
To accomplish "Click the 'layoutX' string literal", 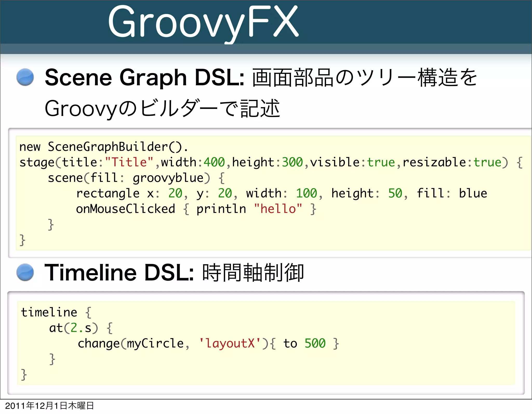I will [x=230, y=344].
